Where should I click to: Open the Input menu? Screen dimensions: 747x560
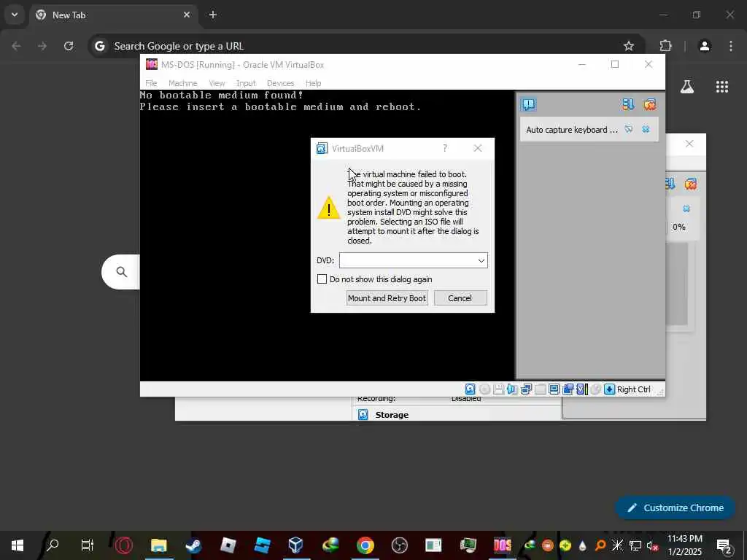point(246,83)
